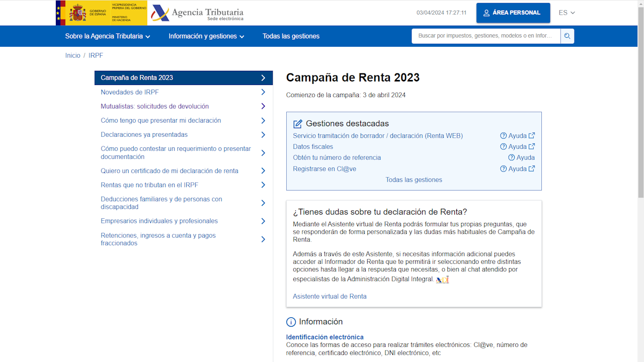The image size is (644, 362).
Task: Open Todas las gestiones in the menu bar
Action: click(291, 36)
